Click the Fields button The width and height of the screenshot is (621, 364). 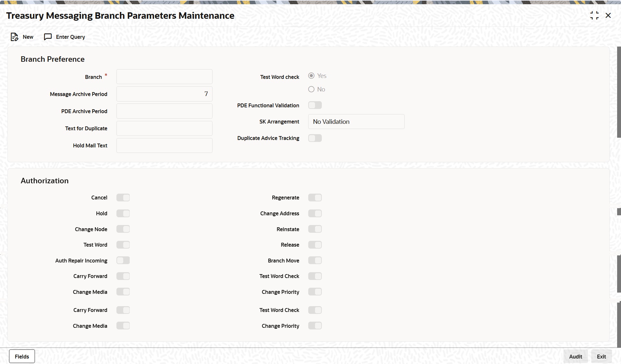pos(22,357)
